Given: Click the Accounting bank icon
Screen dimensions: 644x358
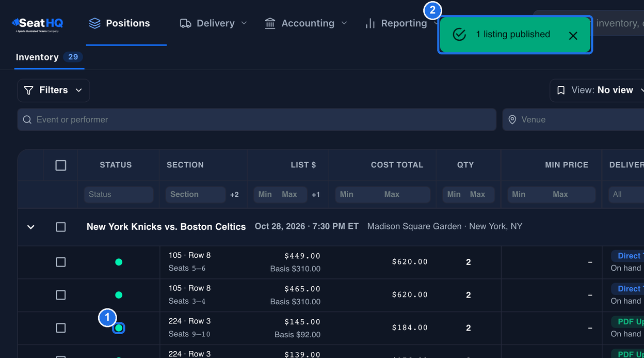Looking at the screenshot, I should coord(270,23).
